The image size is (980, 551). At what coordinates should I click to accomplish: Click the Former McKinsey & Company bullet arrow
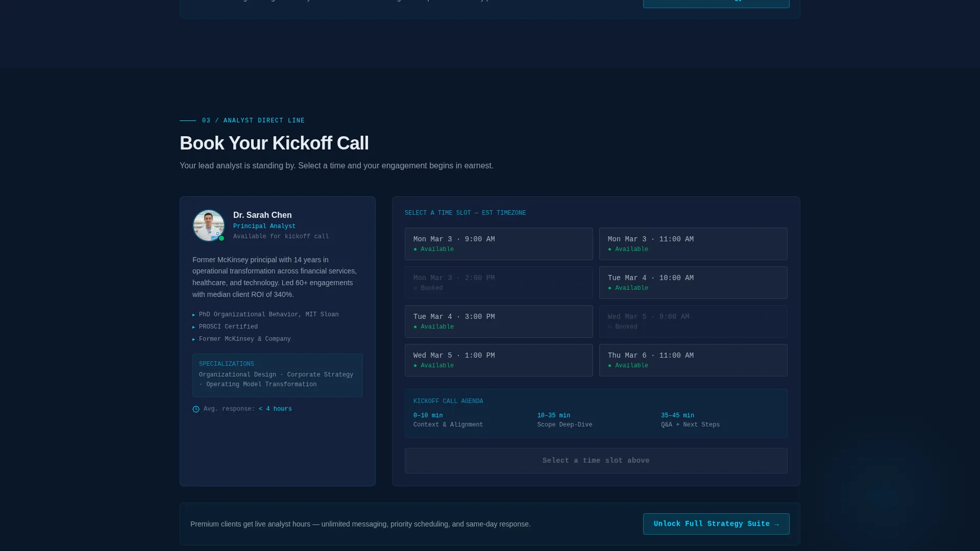[x=193, y=340]
